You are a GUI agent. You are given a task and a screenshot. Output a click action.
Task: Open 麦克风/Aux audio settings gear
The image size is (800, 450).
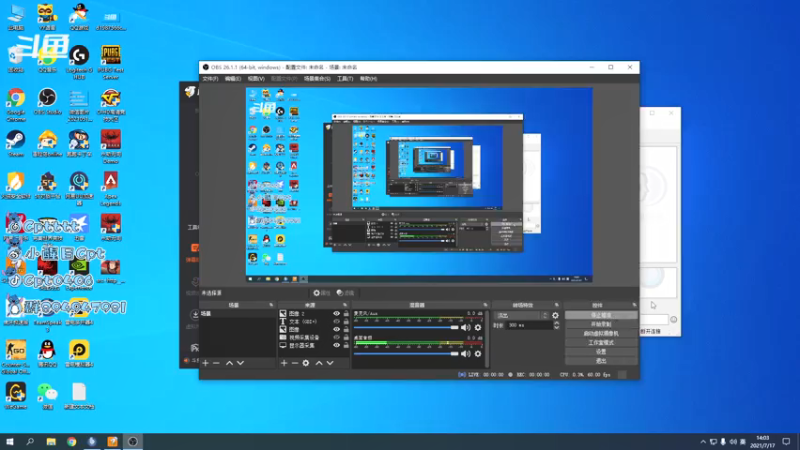(x=478, y=328)
